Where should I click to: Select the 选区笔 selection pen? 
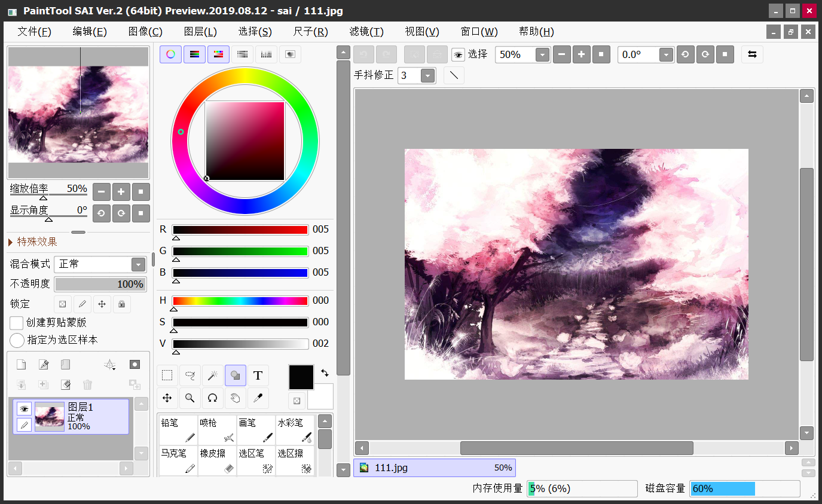256,461
